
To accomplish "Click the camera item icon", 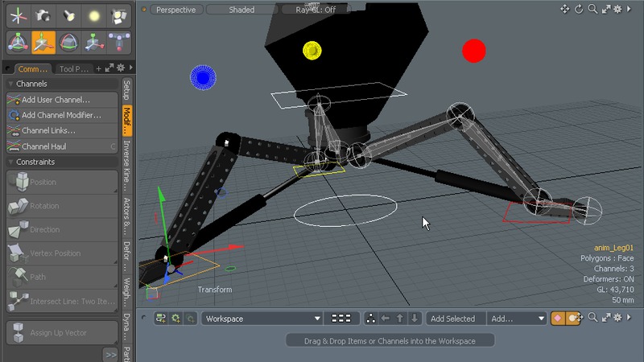I will [x=43, y=16].
